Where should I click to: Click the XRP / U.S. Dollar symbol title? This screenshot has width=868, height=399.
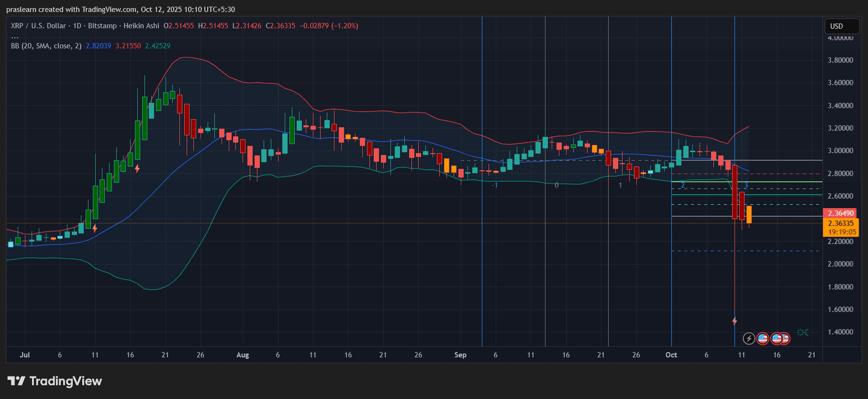38,26
